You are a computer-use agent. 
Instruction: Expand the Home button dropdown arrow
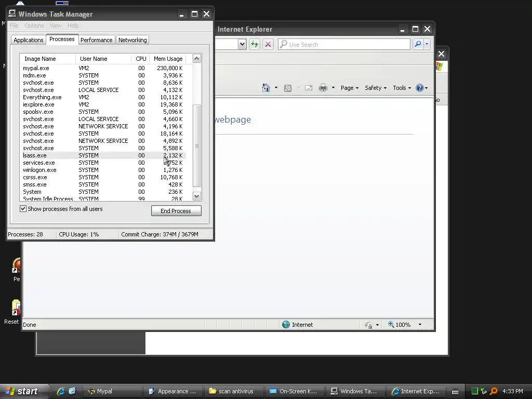point(276,88)
